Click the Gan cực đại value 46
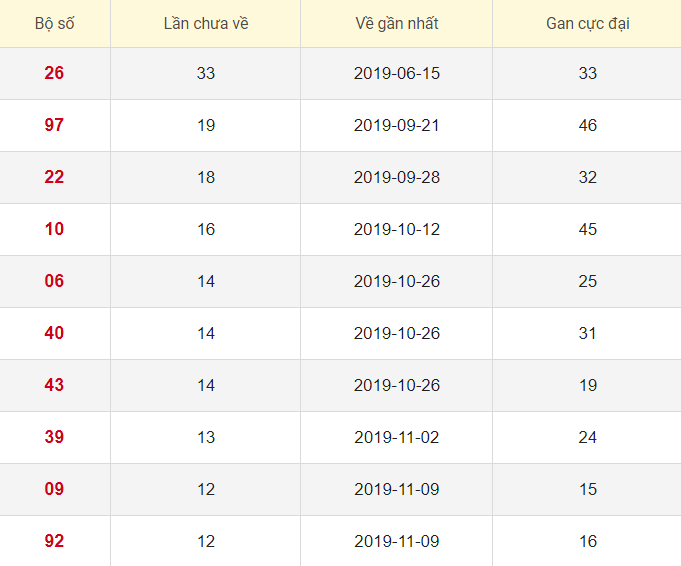Screen dimensions: 681x566 coord(588,125)
